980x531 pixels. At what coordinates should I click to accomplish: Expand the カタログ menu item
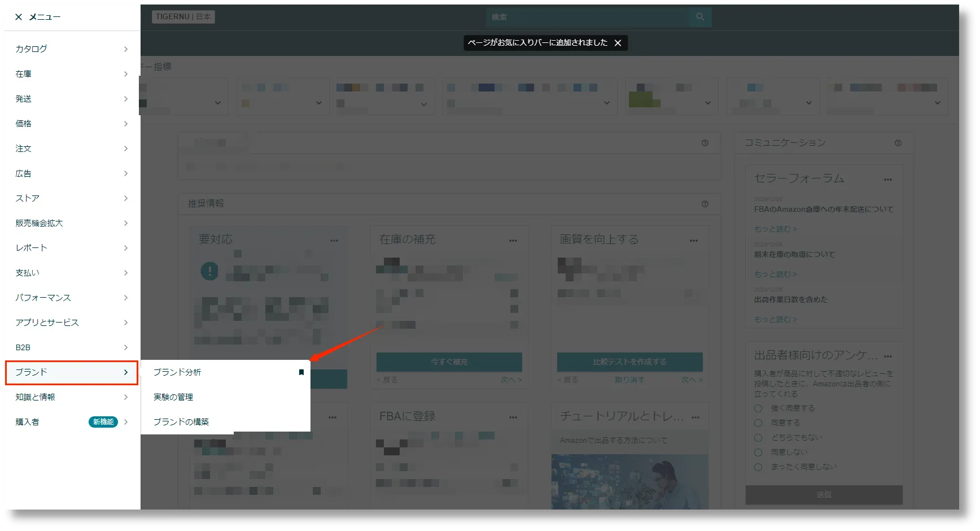click(72, 49)
